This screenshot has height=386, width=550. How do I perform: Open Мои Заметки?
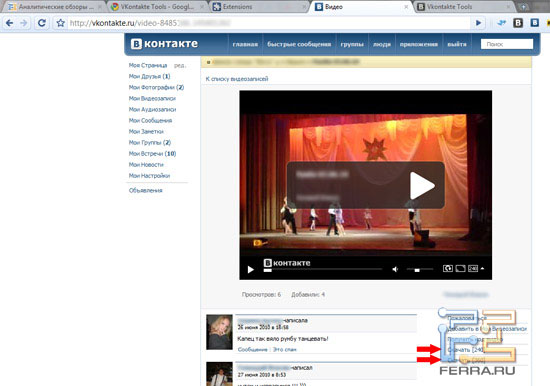pyautogui.click(x=146, y=132)
